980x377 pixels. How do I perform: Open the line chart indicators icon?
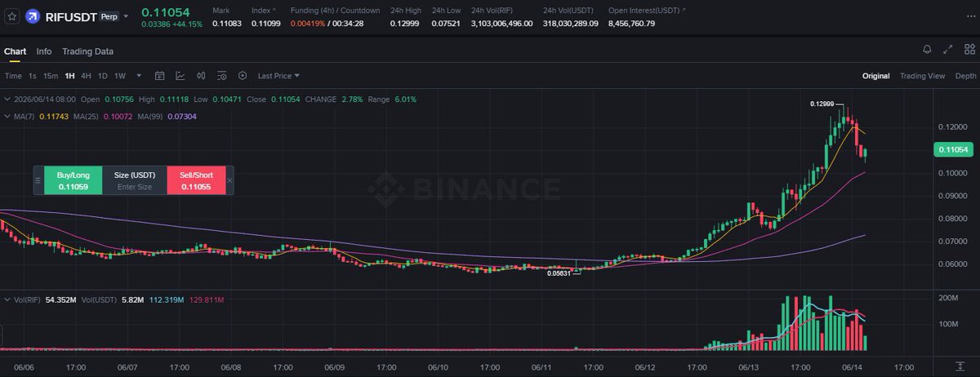(180, 76)
